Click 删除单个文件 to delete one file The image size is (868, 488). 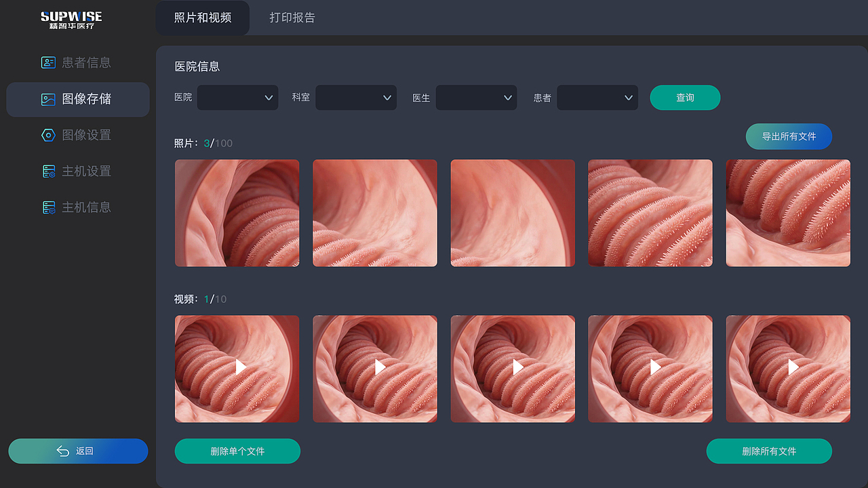coord(237,451)
